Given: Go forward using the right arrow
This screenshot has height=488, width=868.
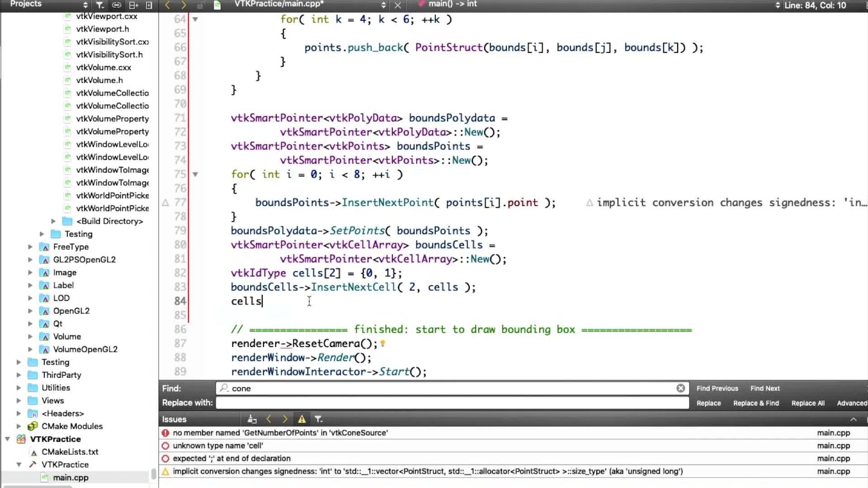Looking at the screenshot, I should tap(184, 5).
